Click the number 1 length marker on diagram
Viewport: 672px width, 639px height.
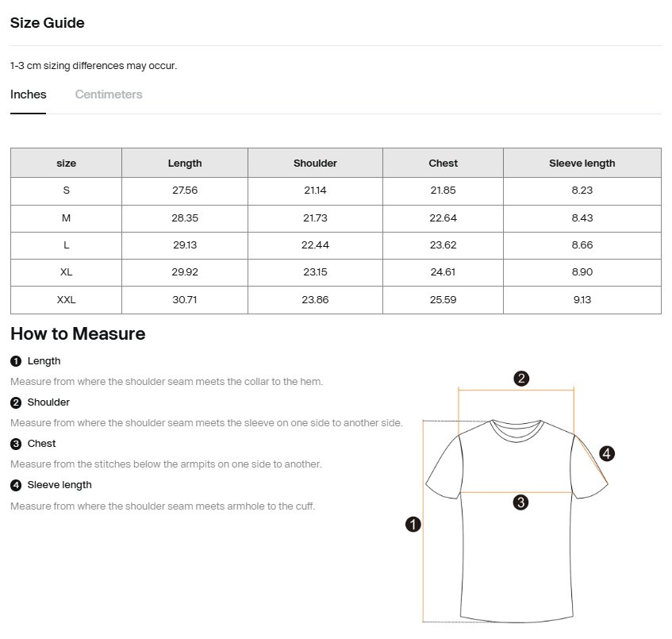point(413,524)
